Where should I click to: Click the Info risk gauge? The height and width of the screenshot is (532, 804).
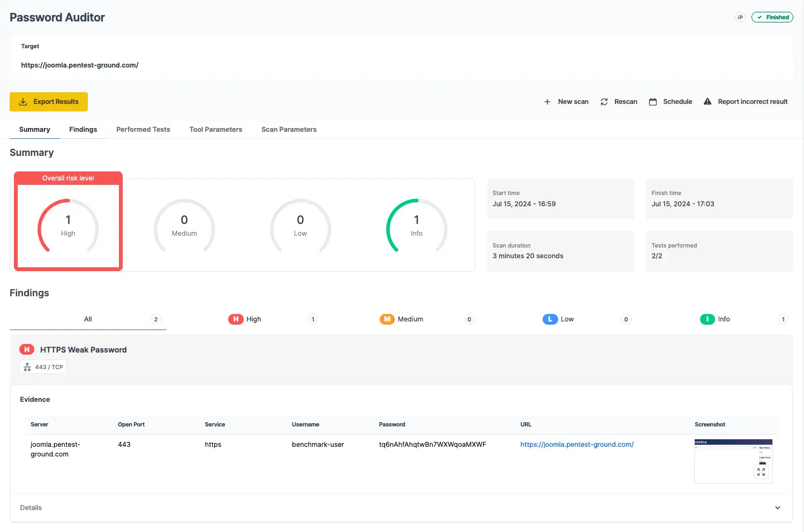coord(417,226)
